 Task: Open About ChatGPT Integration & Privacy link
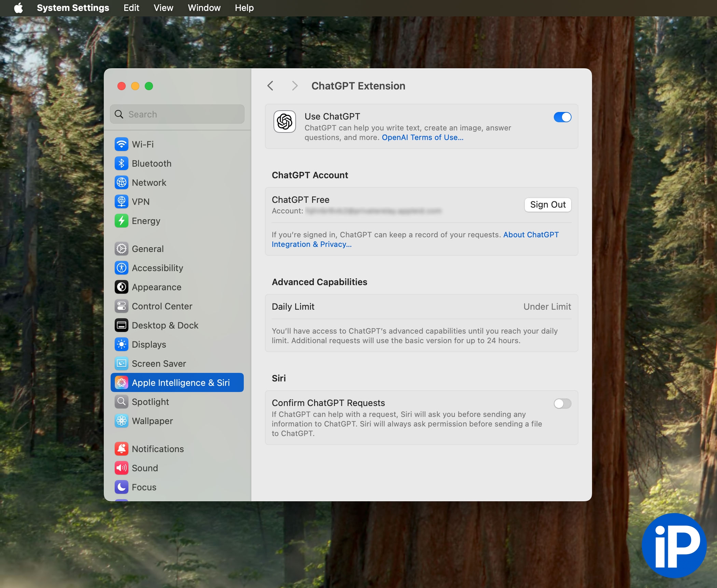coord(531,235)
